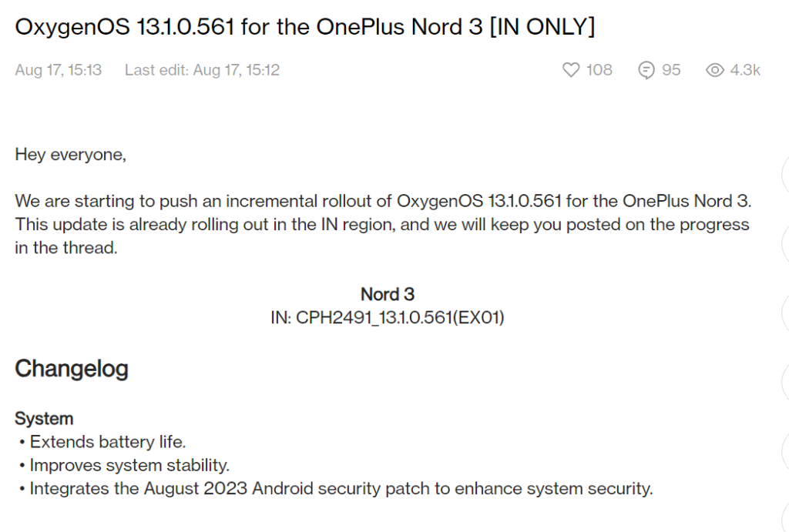The width and height of the screenshot is (789, 532).
Task: Click the Last edit timestamp label
Action: [201, 69]
